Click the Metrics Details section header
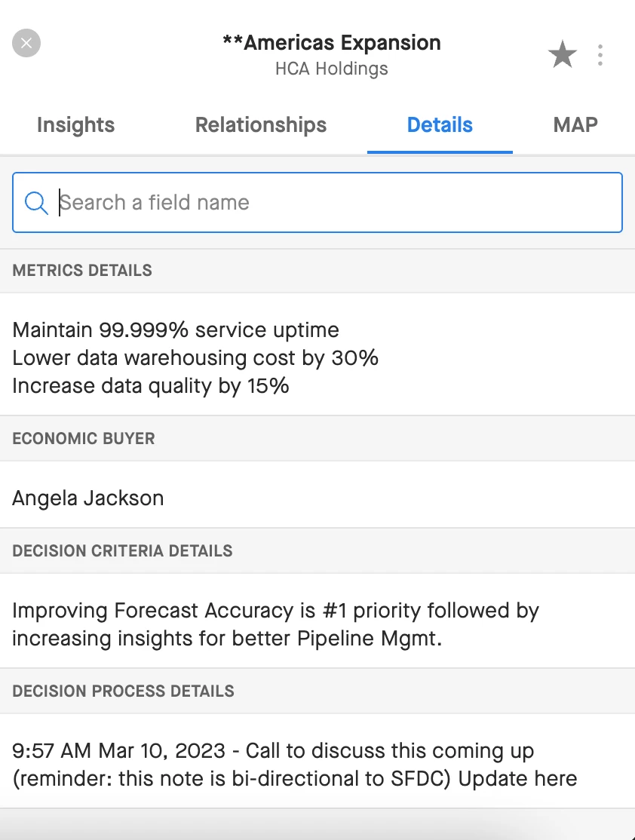 point(82,271)
